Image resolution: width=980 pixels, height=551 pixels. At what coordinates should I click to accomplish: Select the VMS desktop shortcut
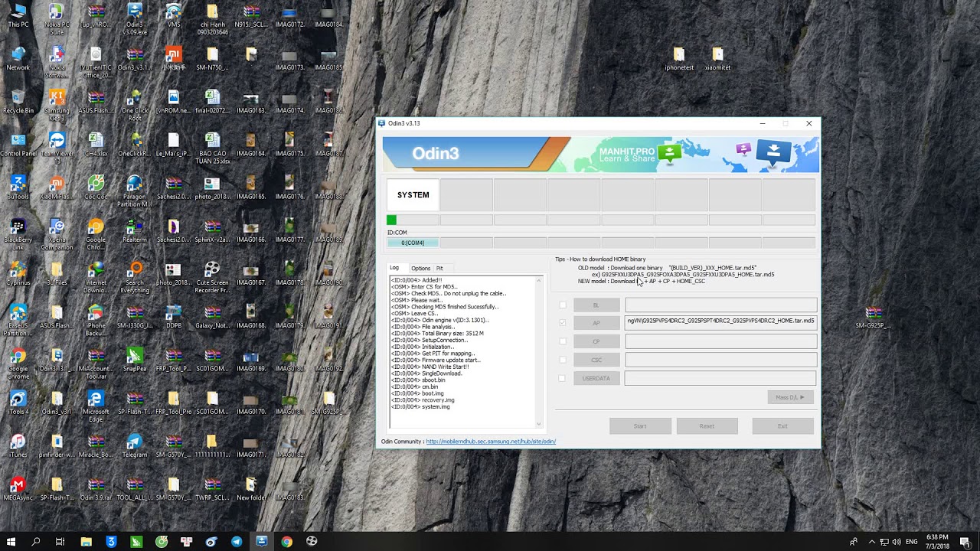click(x=174, y=13)
